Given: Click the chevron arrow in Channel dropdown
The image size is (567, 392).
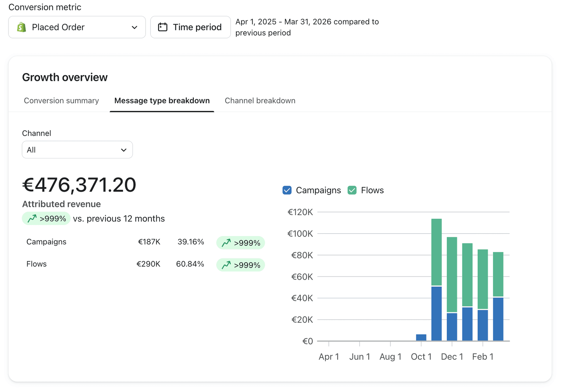Looking at the screenshot, I should pos(124,150).
